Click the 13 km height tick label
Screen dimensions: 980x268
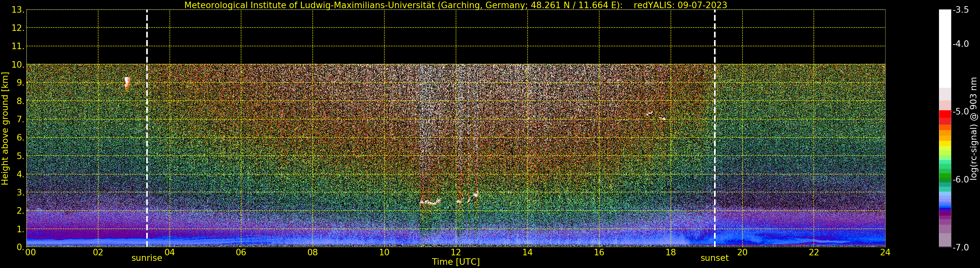(18, 10)
